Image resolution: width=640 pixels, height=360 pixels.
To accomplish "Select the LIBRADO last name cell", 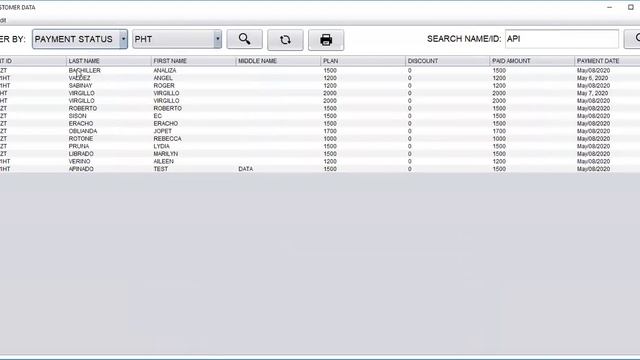I will (x=81, y=154).
